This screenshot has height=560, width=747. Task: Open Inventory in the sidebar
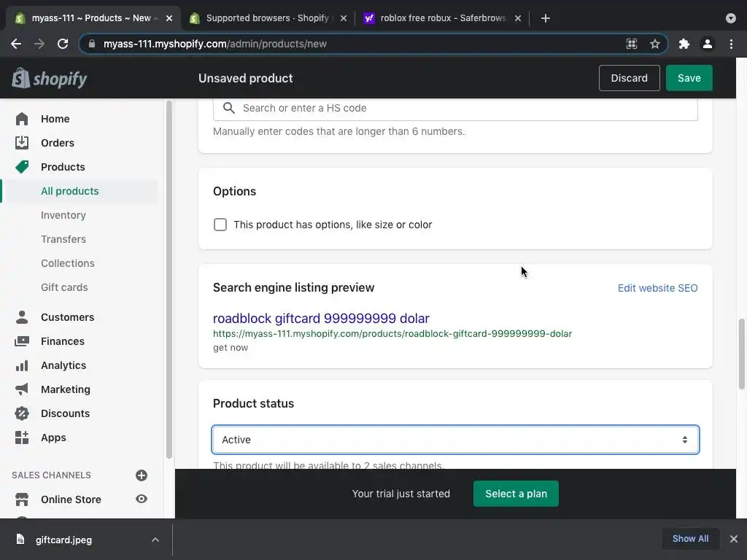point(63,215)
